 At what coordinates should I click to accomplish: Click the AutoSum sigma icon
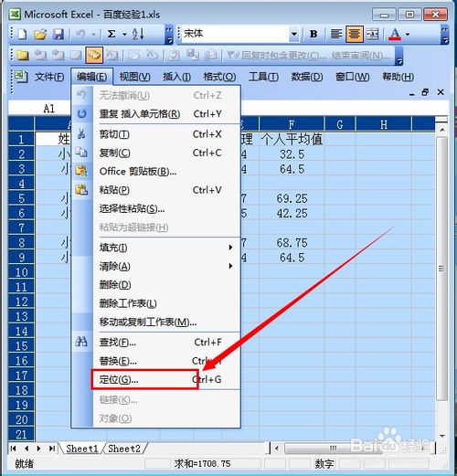point(112,34)
